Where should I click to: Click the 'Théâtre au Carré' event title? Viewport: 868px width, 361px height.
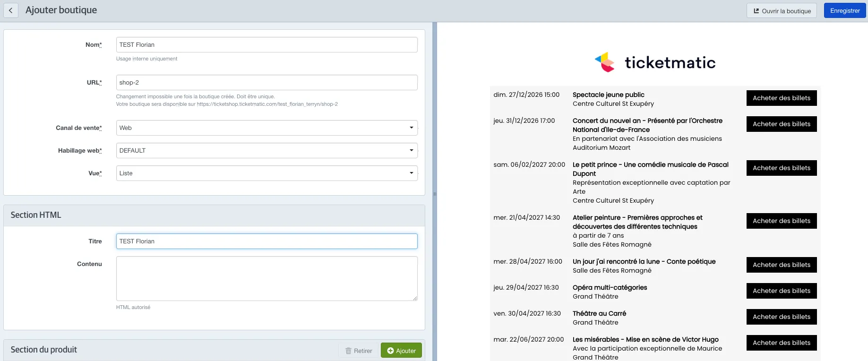pyautogui.click(x=599, y=314)
